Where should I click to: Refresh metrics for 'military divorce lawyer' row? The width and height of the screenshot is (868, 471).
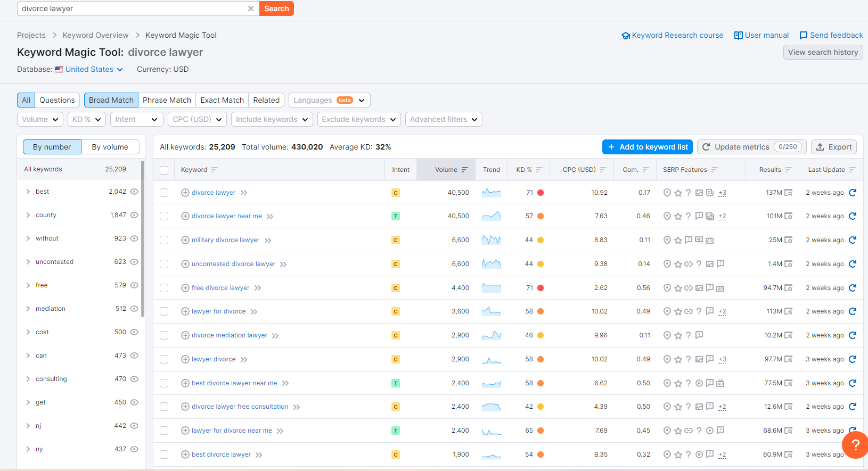click(x=852, y=240)
